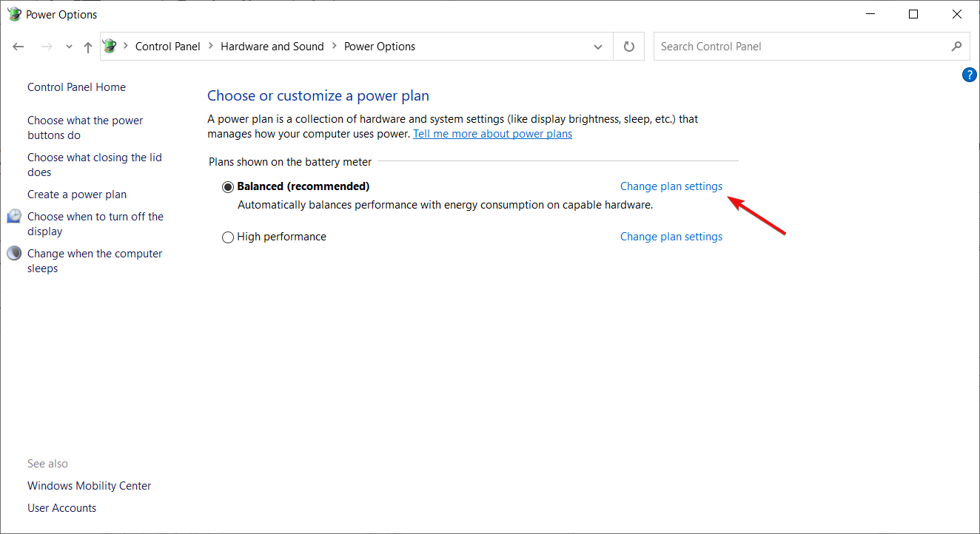Open the Hardware and Sound breadcrumb
The height and width of the screenshot is (534, 980).
tap(272, 47)
